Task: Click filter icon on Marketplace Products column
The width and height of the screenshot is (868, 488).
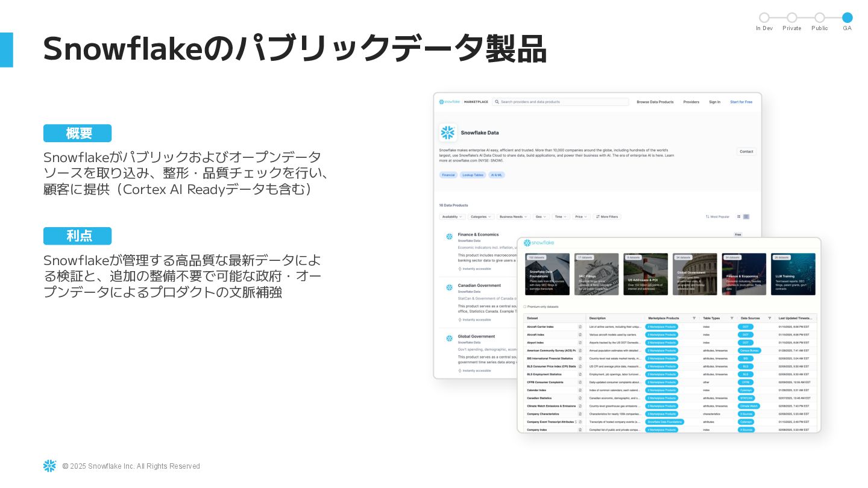Action: pyautogui.click(x=694, y=318)
